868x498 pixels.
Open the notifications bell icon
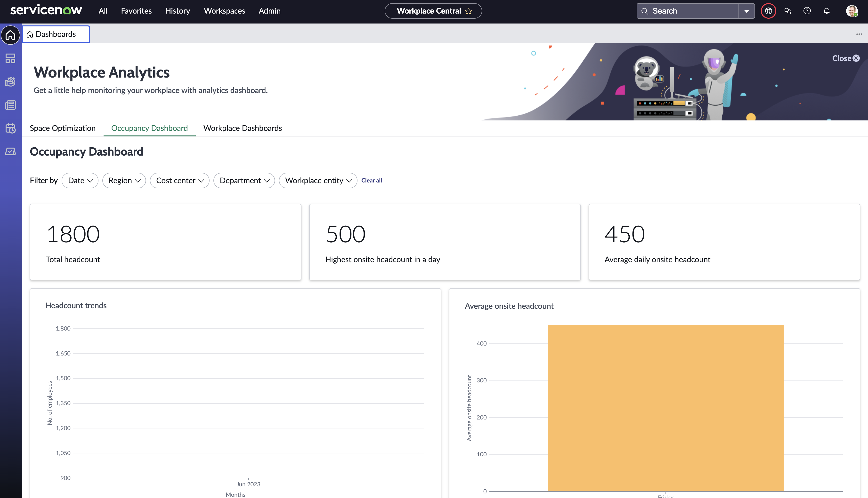[x=827, y=11]
